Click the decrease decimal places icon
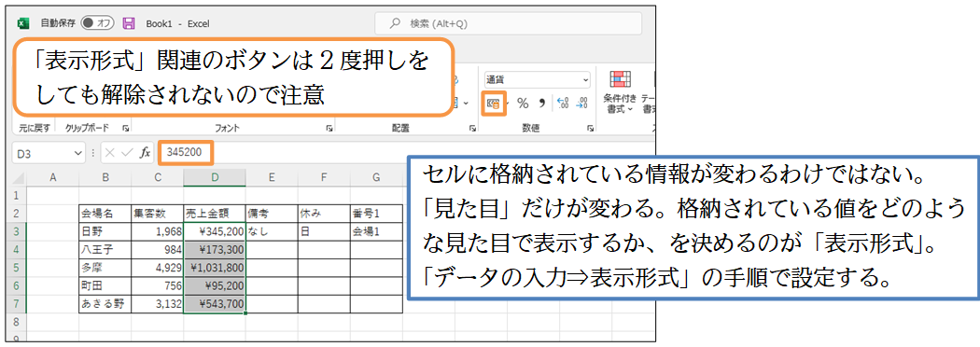 581,103
